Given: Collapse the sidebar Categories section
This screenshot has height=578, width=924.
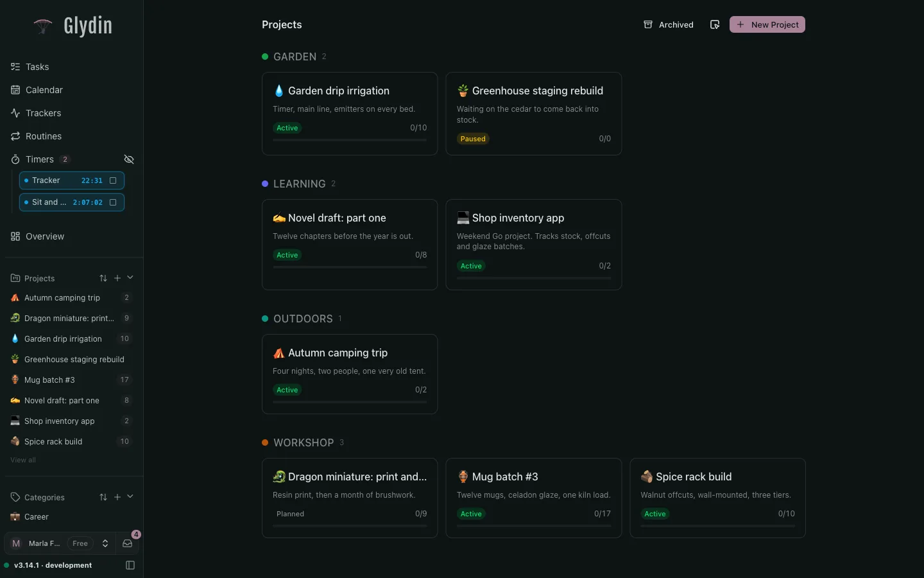Looking at the screenshot, I should (x=130, y=496).
